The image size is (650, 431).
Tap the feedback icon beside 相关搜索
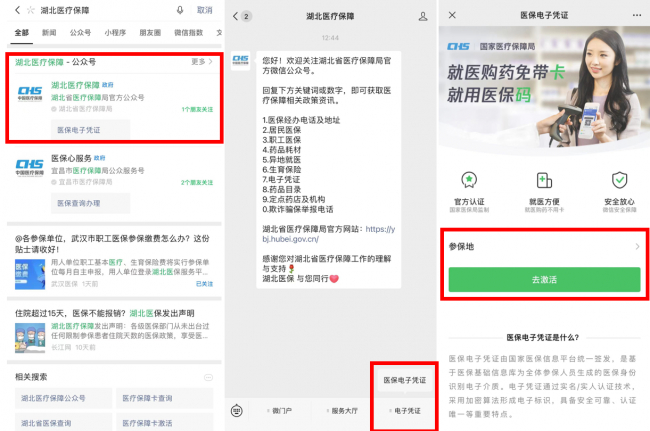point(208,377)
